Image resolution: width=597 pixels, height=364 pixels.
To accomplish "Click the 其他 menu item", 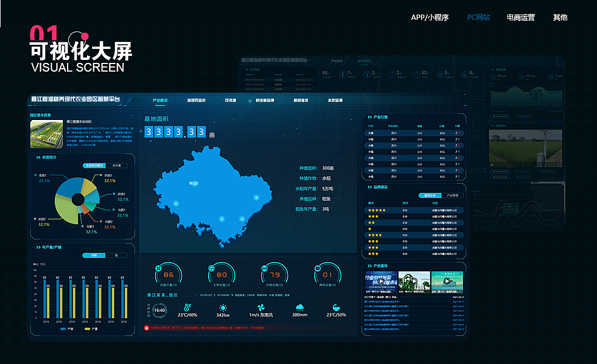I will pyautogui.click(x=560, y=17).
